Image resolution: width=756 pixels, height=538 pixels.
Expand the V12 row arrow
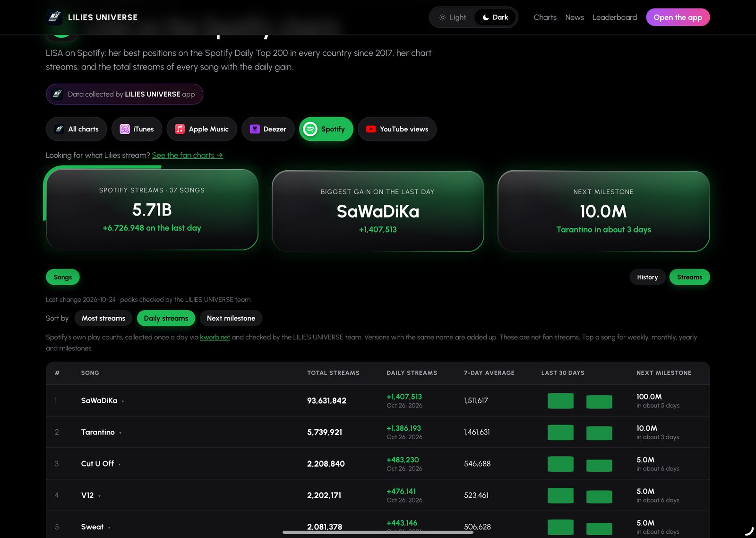pyautogui.click(x=99, y=496)
